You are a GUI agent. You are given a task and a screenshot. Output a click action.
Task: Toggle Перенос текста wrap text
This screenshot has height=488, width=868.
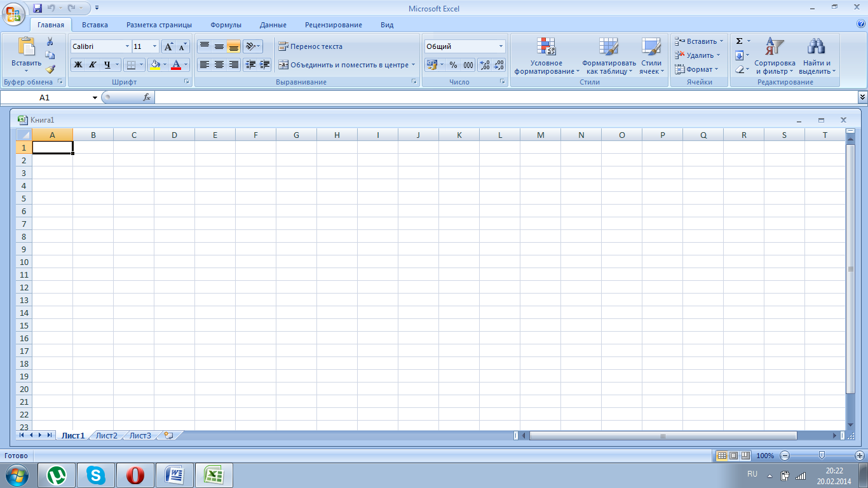coord(311,46)
